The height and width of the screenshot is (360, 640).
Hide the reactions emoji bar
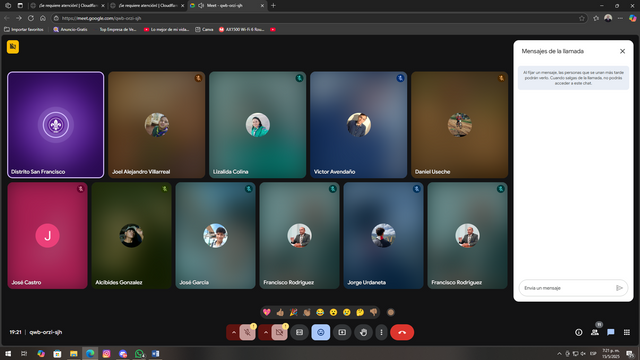[x=321, y=332]
